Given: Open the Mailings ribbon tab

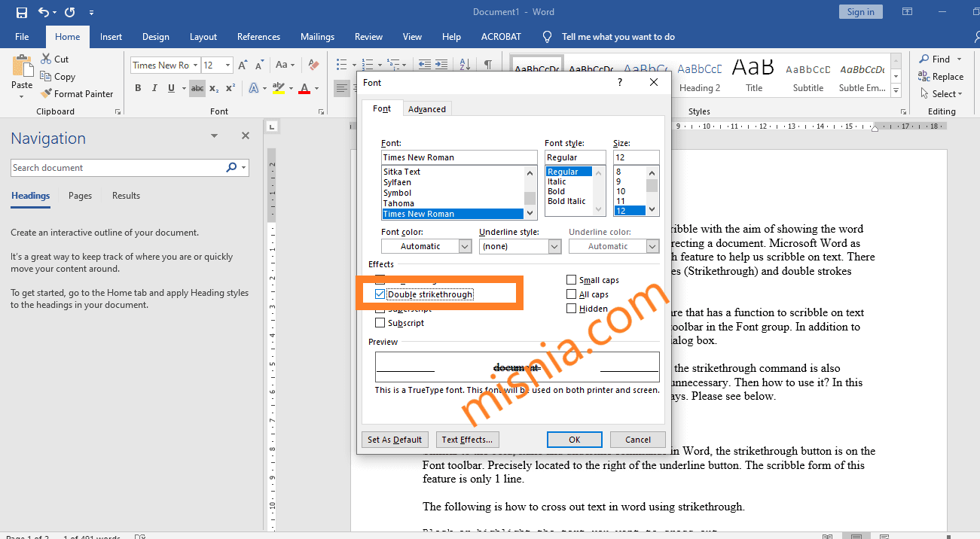Looking at the screenshot, I should (x=317, y=36).
